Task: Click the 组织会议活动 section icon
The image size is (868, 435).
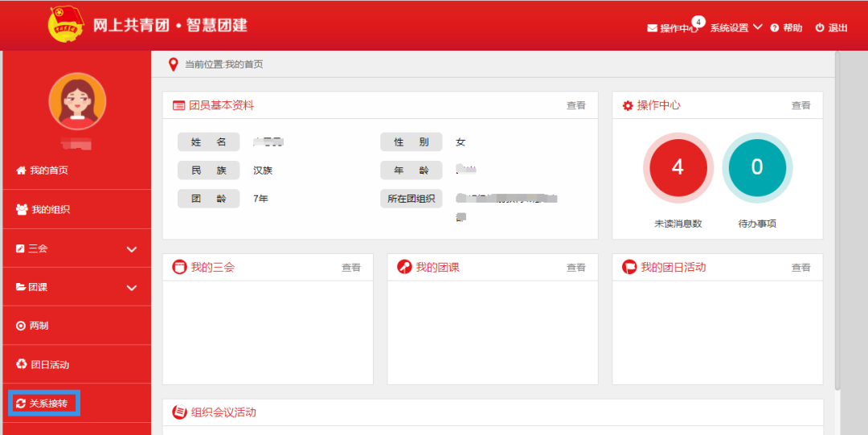Action: (180, 412)
